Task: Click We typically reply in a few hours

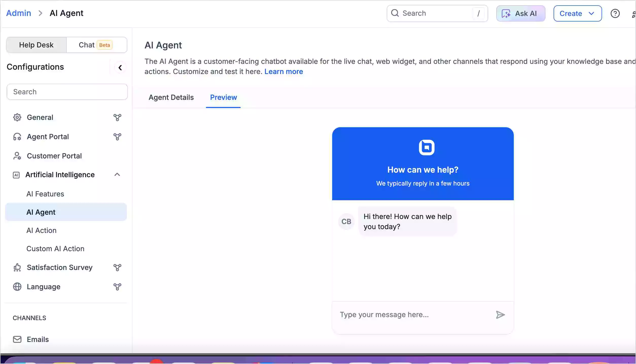Action: (x=423, y=183)
